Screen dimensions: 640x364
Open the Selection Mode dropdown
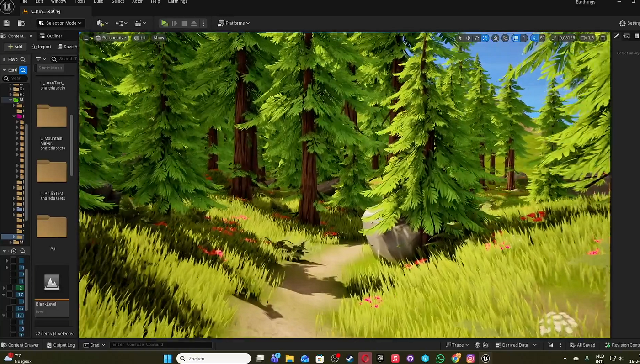[60, 23]
